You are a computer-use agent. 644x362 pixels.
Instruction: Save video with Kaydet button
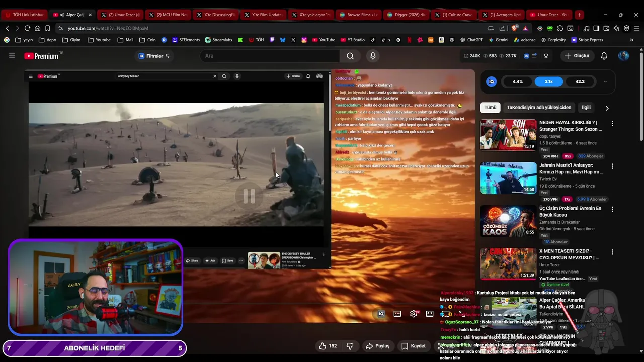tap(414, 346)
